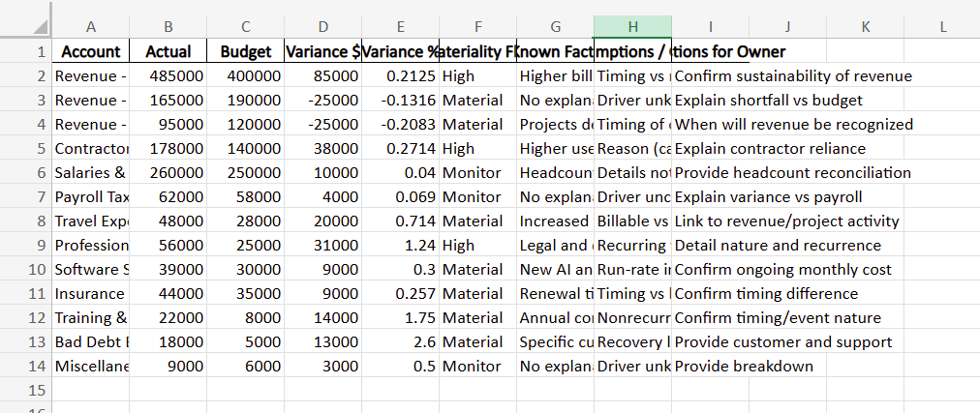Select column E header
The width and height of the screenshot is (980, 413).
401,27
